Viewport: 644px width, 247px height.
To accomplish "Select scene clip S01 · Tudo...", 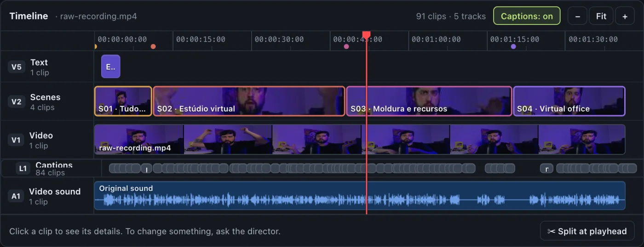I will (x=123, y=101).
